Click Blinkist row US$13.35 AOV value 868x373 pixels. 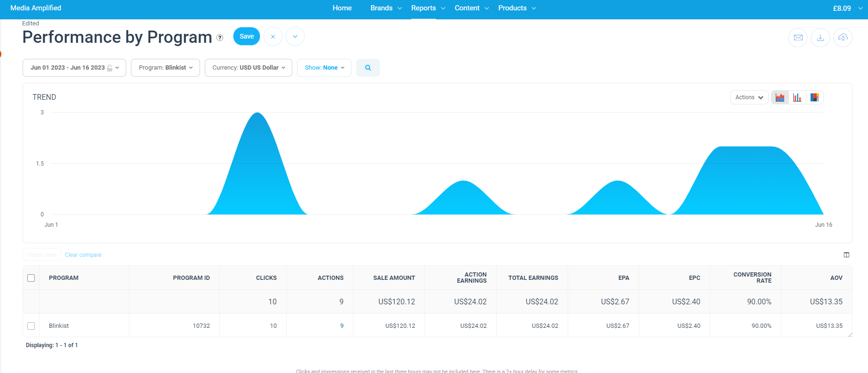tap(829, 326)
